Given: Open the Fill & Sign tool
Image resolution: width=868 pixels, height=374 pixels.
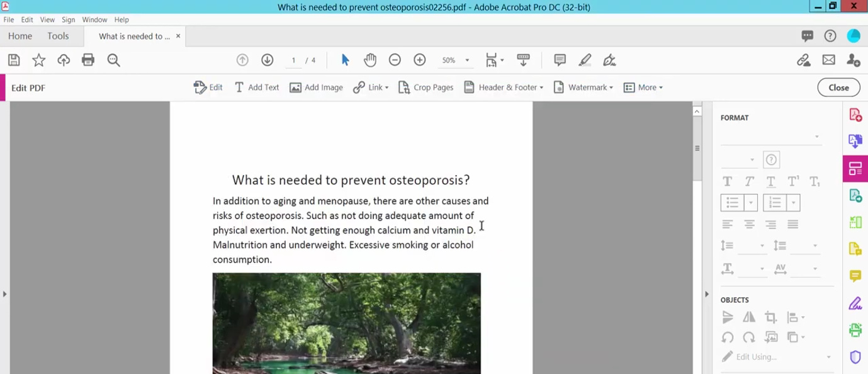Looking at the screenshot, I should coord(855,303).
